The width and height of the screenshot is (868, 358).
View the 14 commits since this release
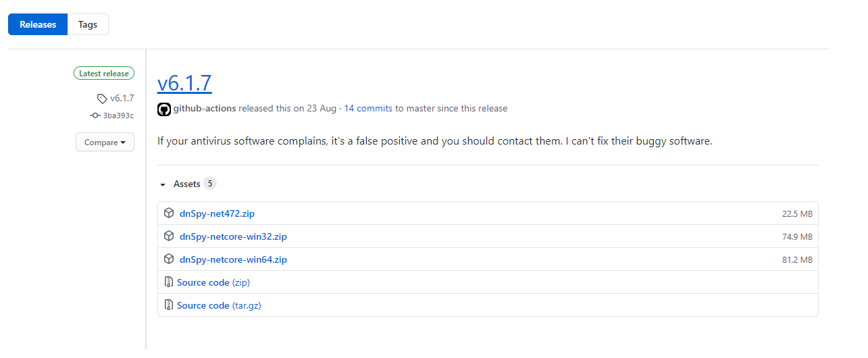[x=369, y=108]
